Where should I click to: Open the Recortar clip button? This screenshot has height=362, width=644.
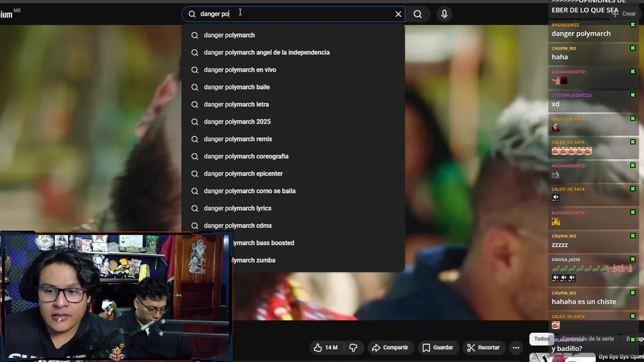click(x=483, y=347)
